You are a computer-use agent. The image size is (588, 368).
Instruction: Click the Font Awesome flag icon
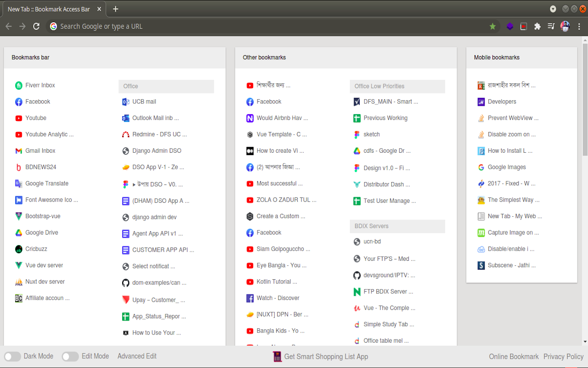click(19, 200)
